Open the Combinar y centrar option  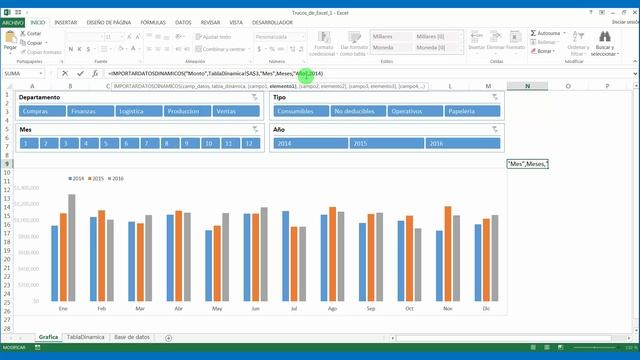click(x=223, y=49)
